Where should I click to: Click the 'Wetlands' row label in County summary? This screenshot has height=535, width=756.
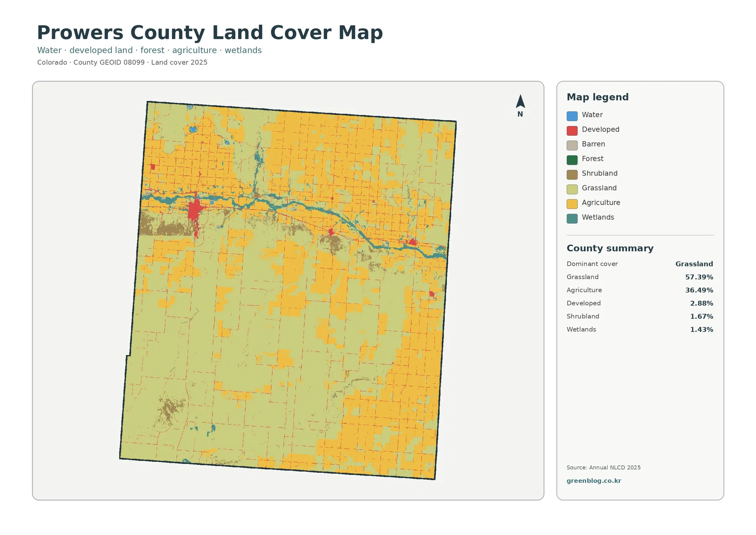(581, 329)
